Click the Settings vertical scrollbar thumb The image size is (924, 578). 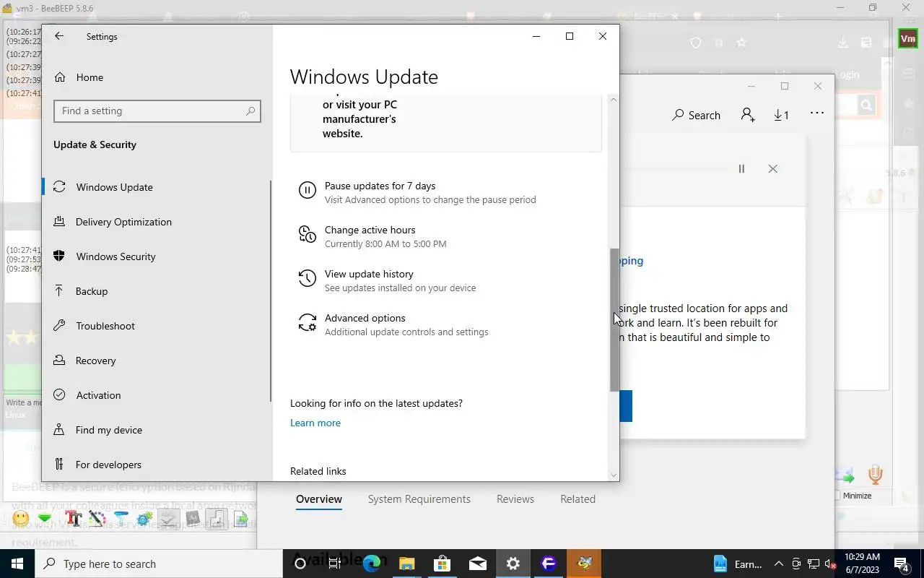pyautogui.click(x=614, y=319)
